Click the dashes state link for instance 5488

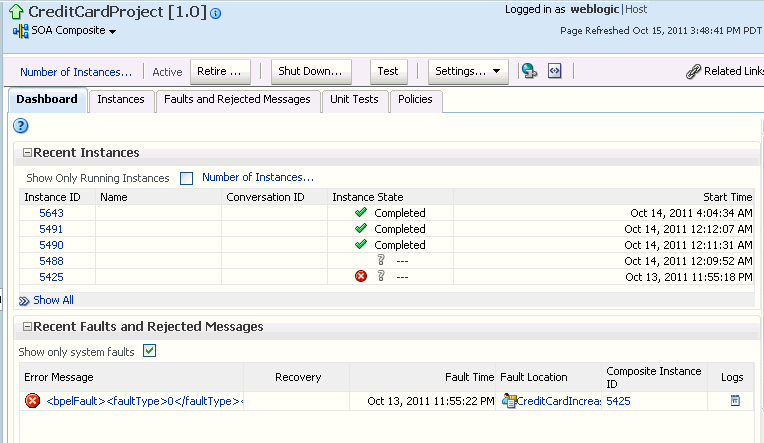coord(402,261)
